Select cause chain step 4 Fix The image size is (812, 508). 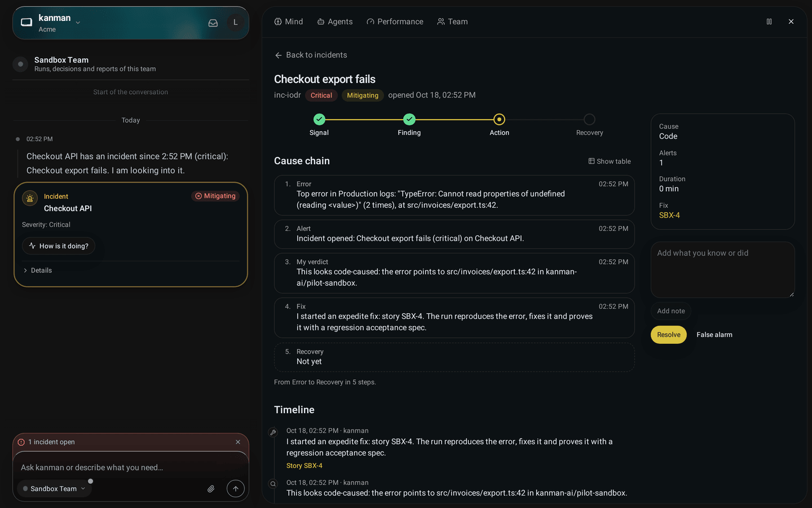(454, 318)
